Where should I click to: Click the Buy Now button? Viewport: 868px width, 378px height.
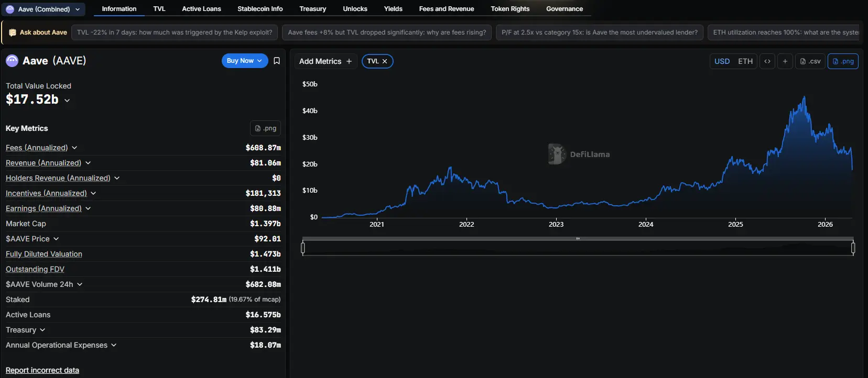(244, 61)
